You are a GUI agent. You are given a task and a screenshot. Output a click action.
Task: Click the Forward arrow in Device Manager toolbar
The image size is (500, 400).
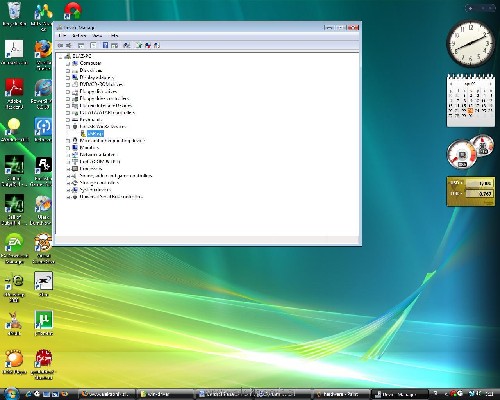point(69,45)
